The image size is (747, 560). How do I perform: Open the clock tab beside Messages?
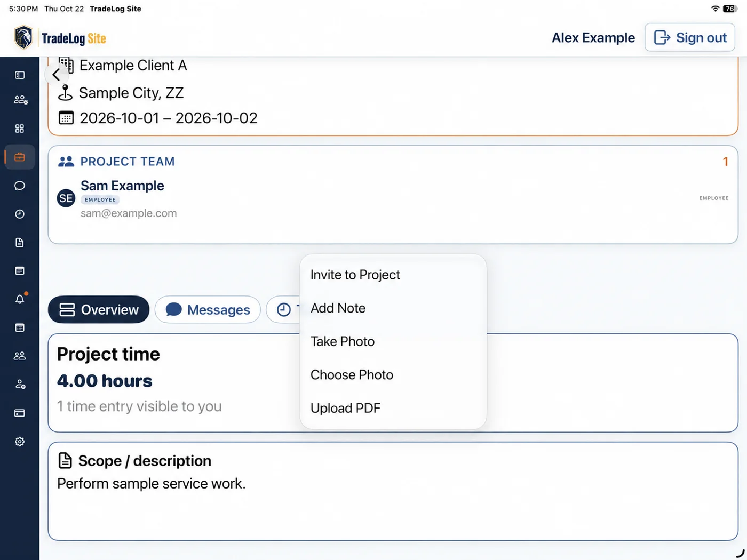tap(284, 310)
